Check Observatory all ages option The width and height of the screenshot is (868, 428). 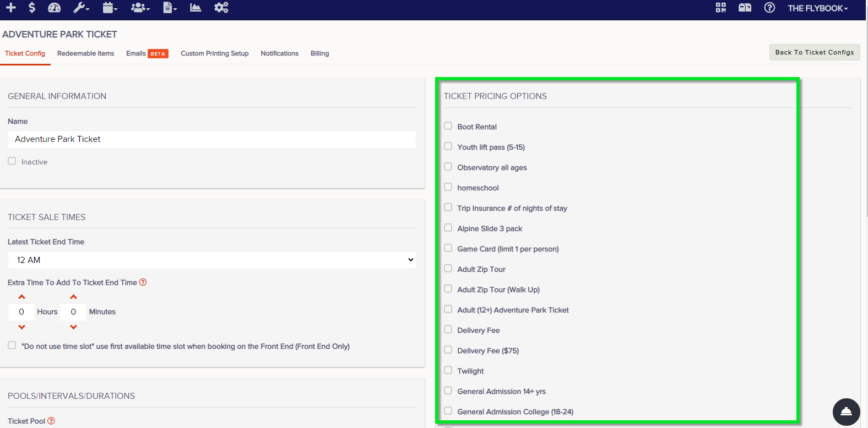point(448,167)
